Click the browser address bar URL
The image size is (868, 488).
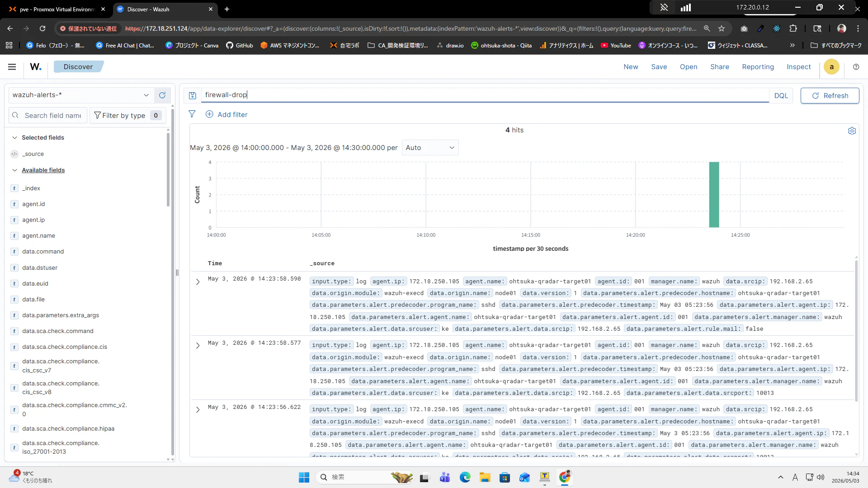pos(410,28)
